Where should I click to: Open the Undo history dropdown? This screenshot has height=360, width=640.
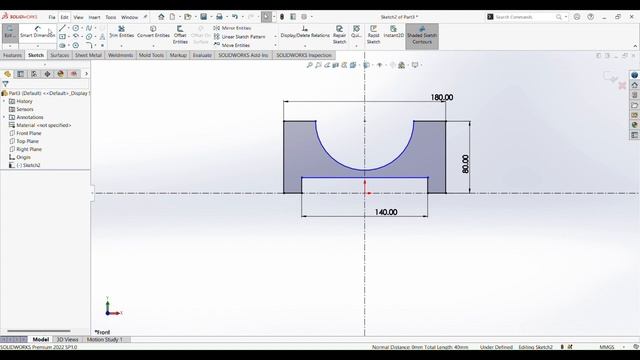click(242, 17)
